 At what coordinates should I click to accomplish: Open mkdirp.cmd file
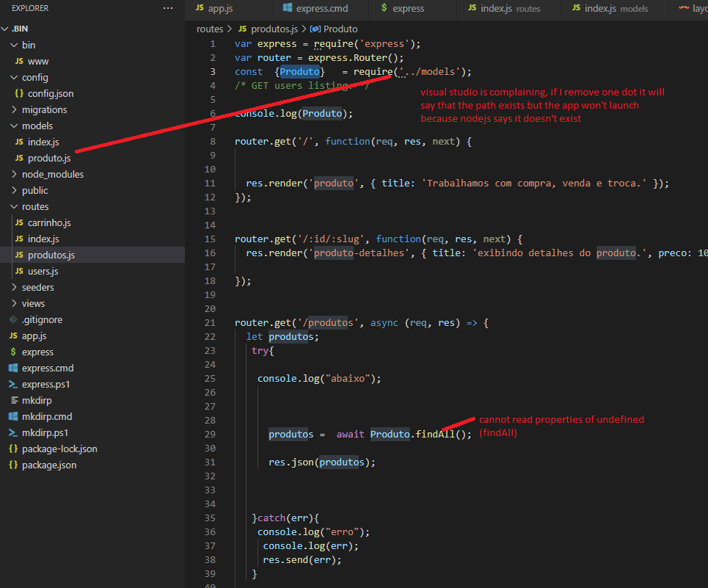click(x=47, y=417)
